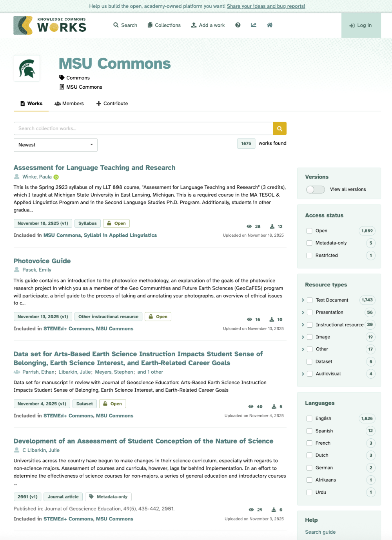Screen dimensions: 392x540
Task: Enable the View all versions toggle
Action: tap(315, 189)
